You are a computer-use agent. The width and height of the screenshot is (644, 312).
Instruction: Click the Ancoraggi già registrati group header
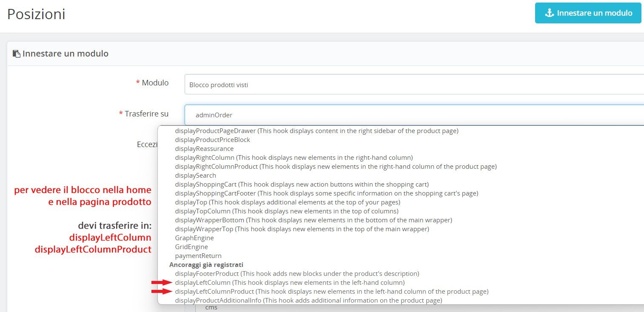206,265
